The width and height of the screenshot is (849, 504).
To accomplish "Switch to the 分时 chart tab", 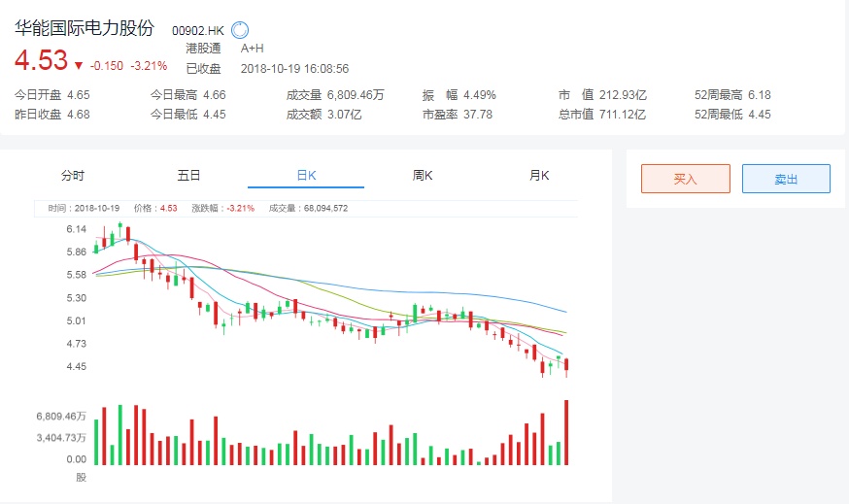I will (x=73, y=176).
